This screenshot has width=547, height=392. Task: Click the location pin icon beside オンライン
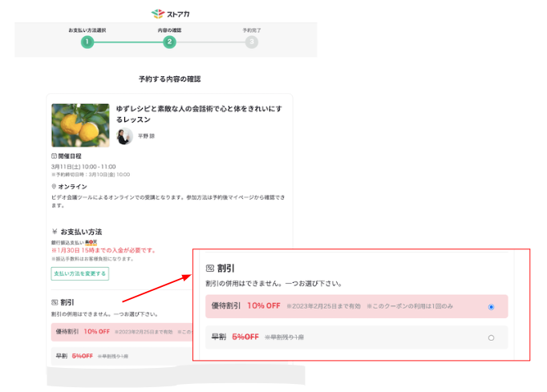(x=54, y=187)
